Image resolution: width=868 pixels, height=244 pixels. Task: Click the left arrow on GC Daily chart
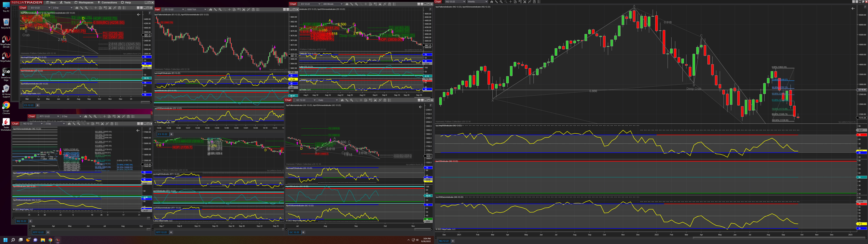420,107
